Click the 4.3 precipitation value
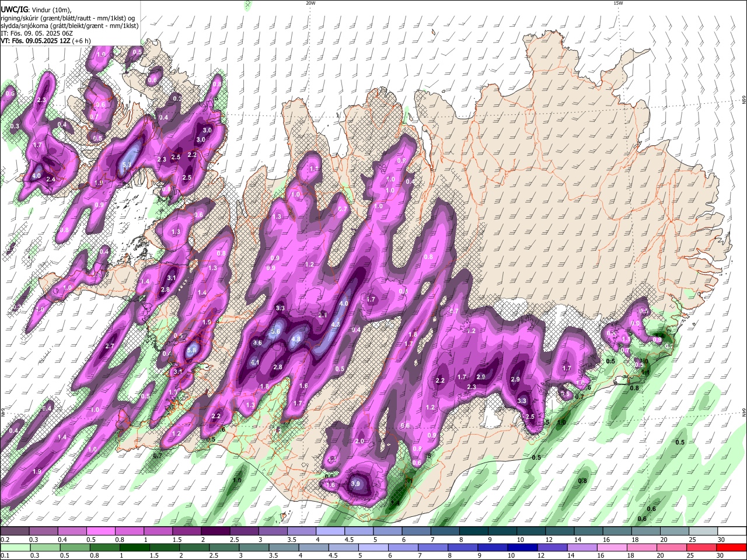This screenshot has width=747, height=560. [x=336, y=325]
